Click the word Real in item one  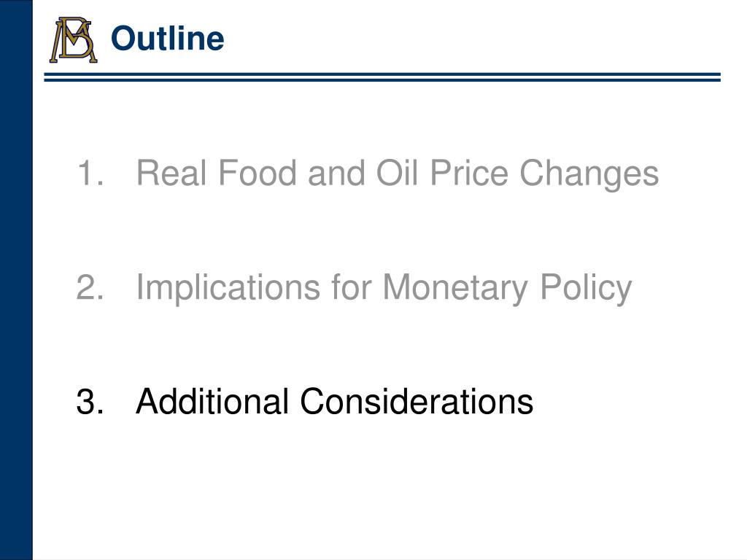(171, 172)
